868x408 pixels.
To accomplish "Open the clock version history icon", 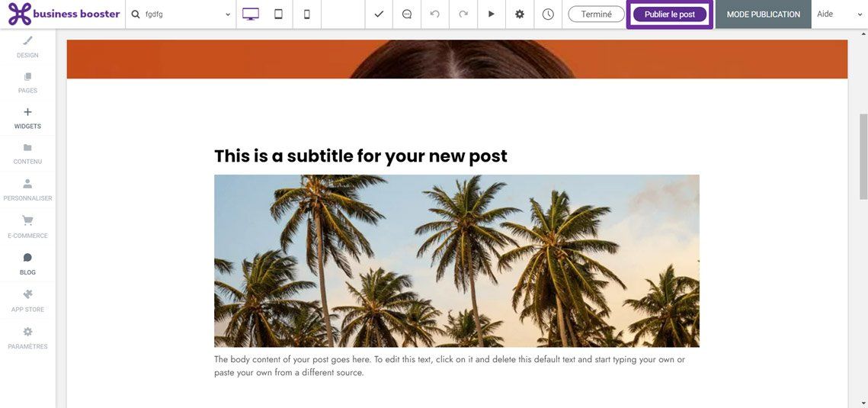I will pyautogui.click(x=548, y=14).
